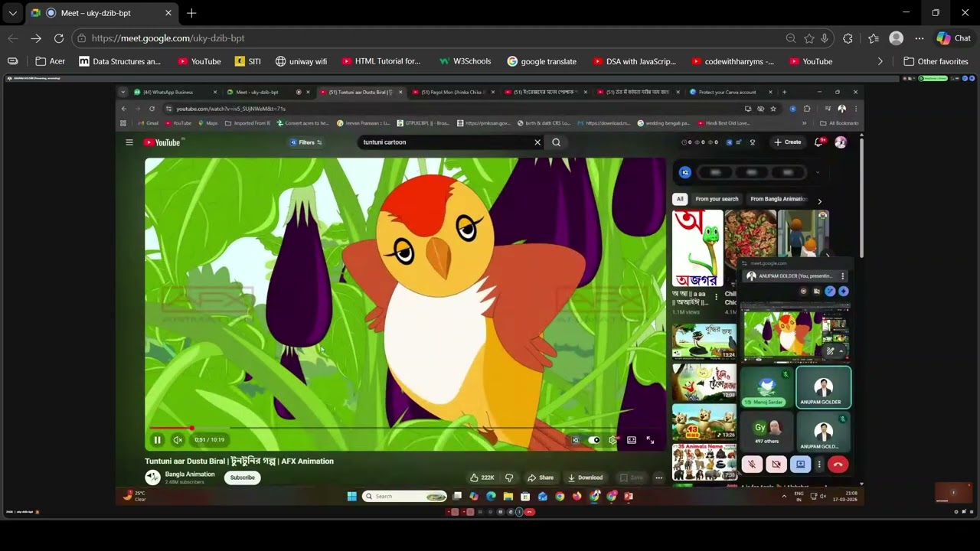Go forward in Edge navigation
Image resolution: width=980 pixels, height=551 pixels.
pyautogui.click(x=36, y=38)
